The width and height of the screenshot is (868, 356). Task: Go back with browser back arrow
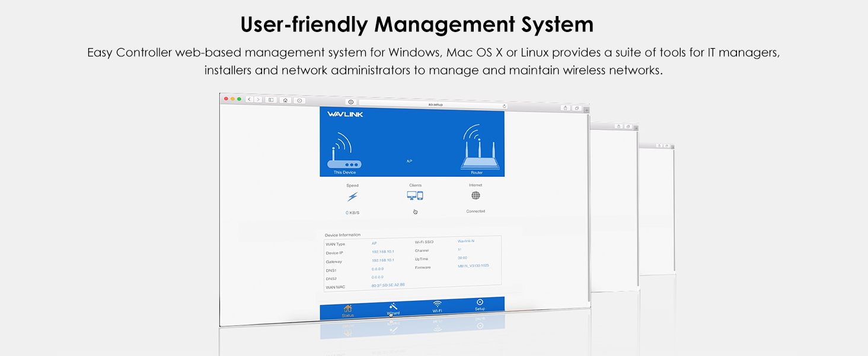(x=250, y=99)
